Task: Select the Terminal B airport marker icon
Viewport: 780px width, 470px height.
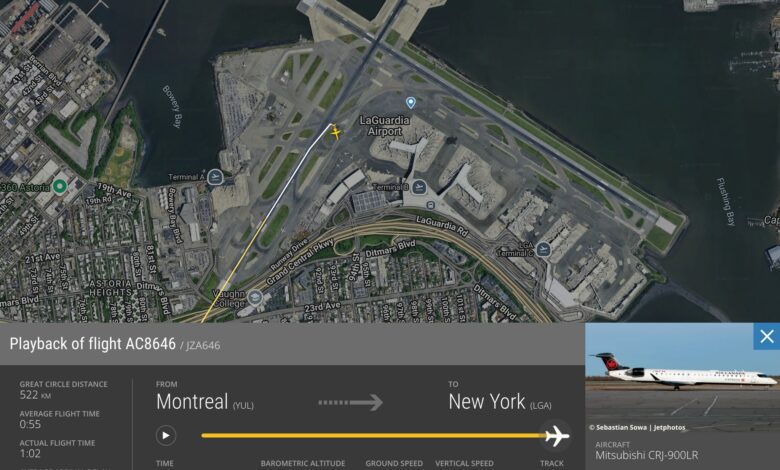Action: (419, 187)
